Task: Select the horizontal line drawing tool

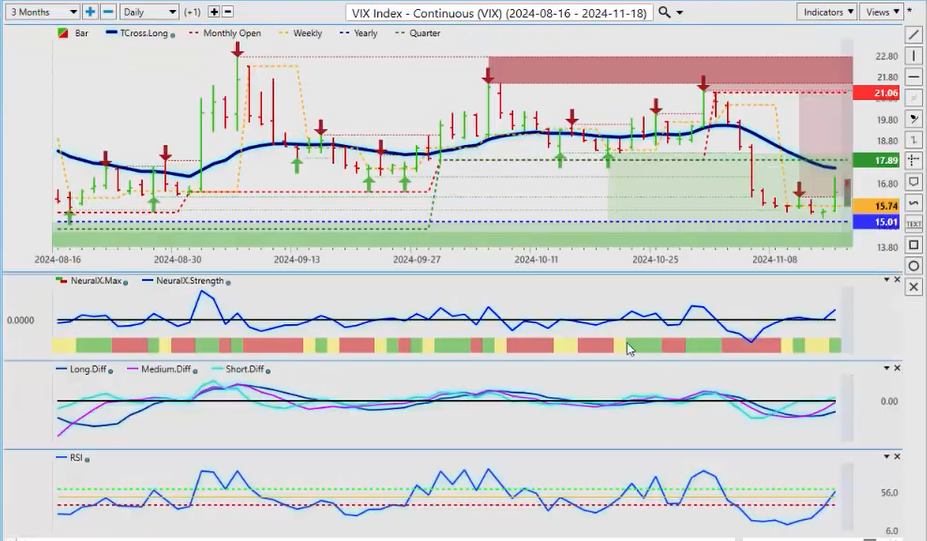Action: click(x=914, y=77)
